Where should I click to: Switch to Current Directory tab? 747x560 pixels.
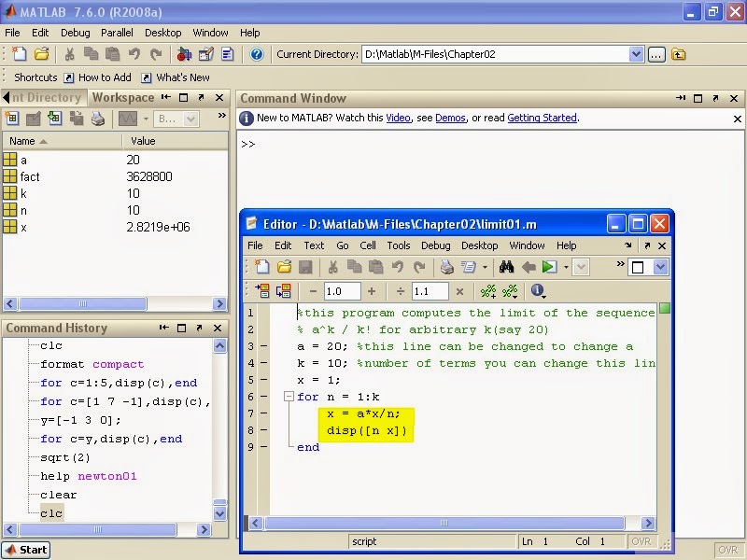[46, 98]
